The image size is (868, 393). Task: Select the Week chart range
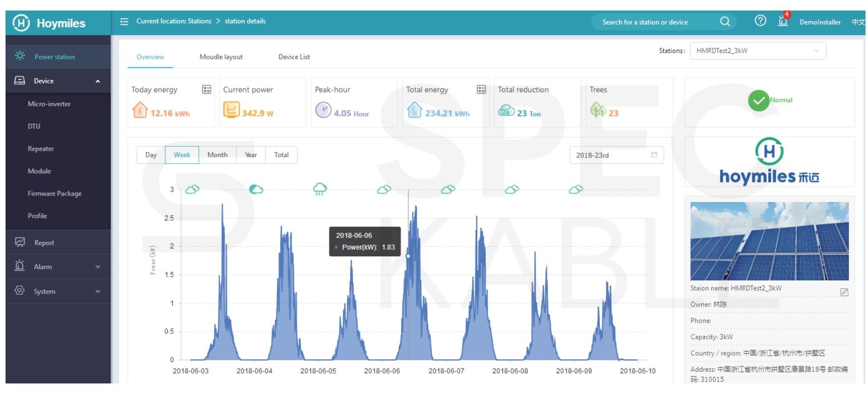[182, 155]
